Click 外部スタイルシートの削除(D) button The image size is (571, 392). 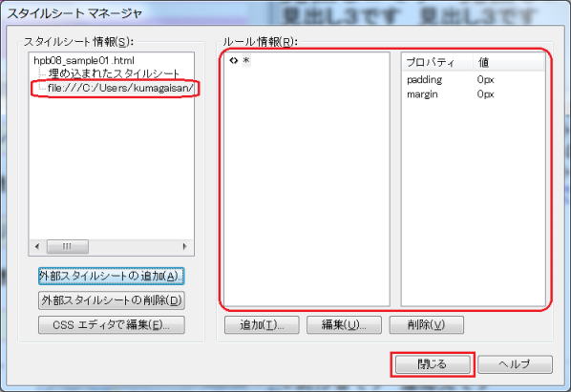[112, 300]
